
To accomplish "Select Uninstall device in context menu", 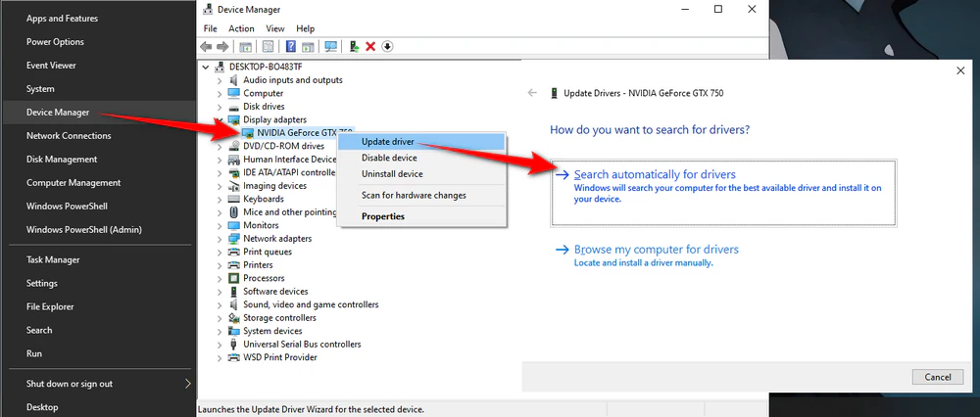I will pos(392,174).
